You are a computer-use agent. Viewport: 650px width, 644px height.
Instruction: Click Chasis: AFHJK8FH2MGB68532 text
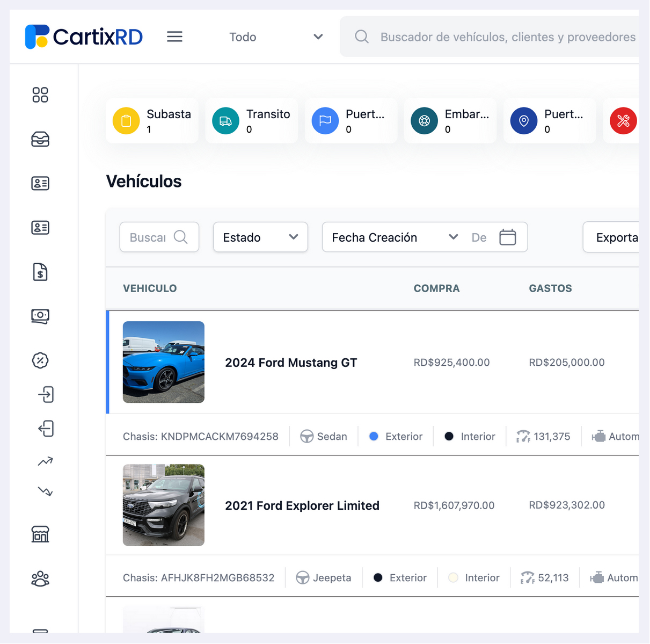point(199,577)
